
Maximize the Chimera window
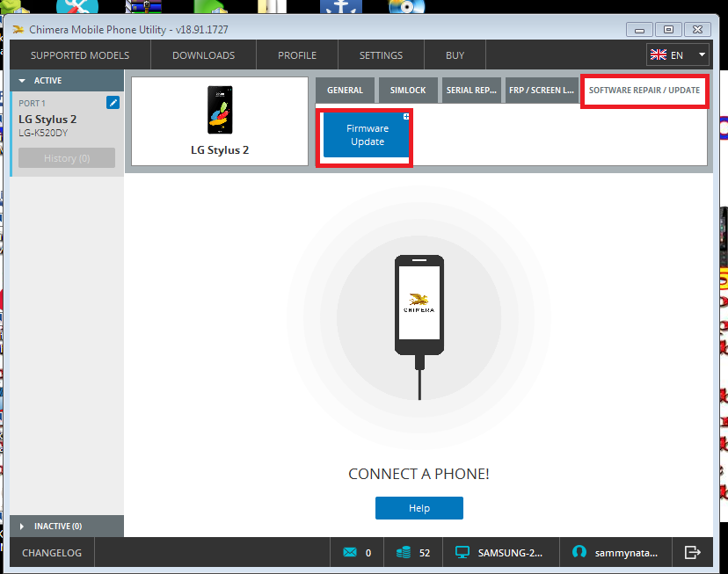668,29
